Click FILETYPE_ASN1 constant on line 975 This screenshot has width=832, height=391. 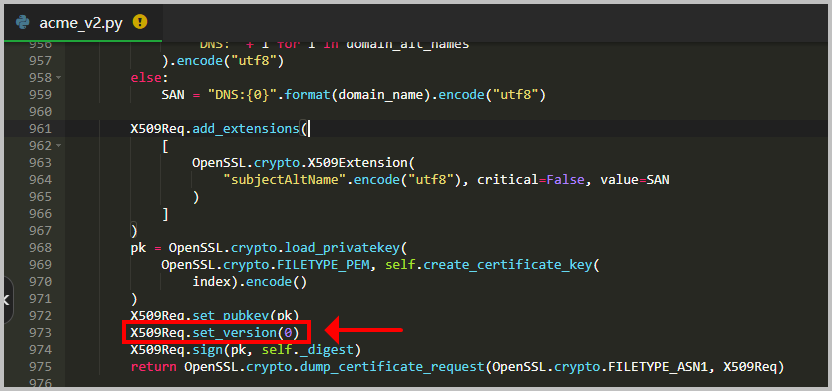(658, 367)
